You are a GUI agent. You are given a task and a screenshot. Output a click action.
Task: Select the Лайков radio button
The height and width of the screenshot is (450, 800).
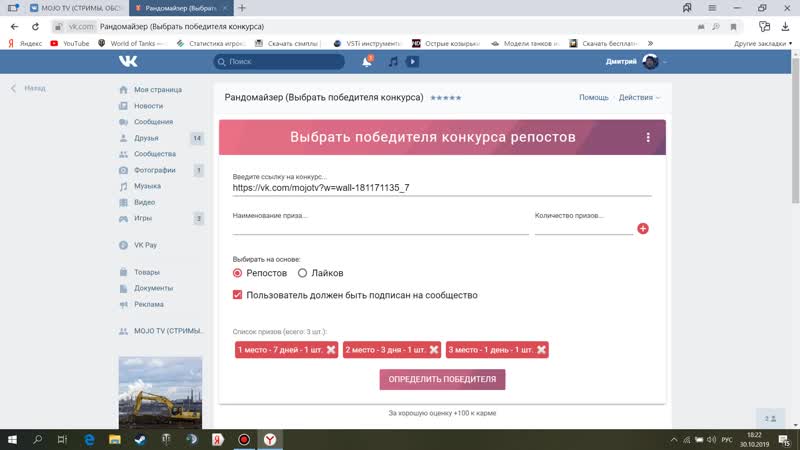tap(302, 273)
